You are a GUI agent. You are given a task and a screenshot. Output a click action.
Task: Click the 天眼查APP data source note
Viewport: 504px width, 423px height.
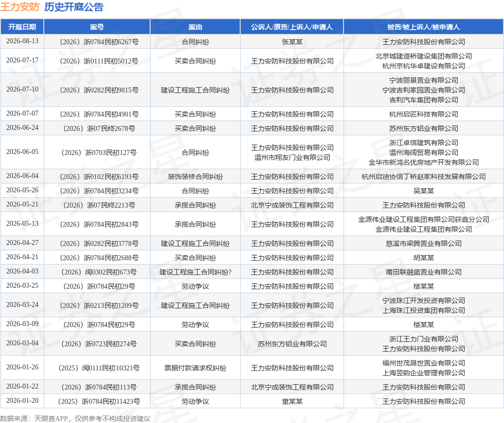click(75, 419)
